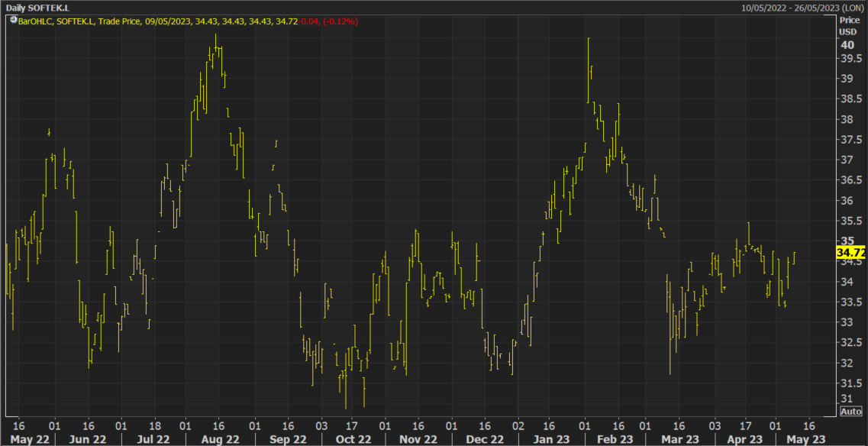This screenshot has width=868, height=446.
Task: Select the Dec 22 month on the time axis
Action: point(486,439)
